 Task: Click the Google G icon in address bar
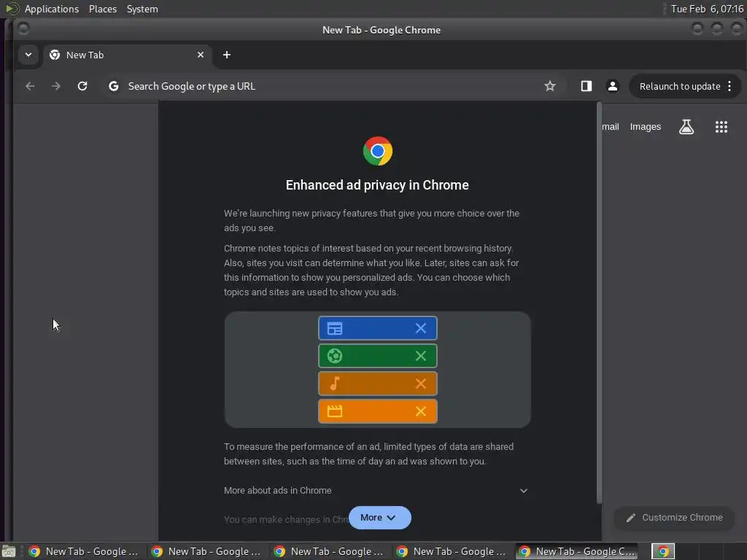[113, 86]
